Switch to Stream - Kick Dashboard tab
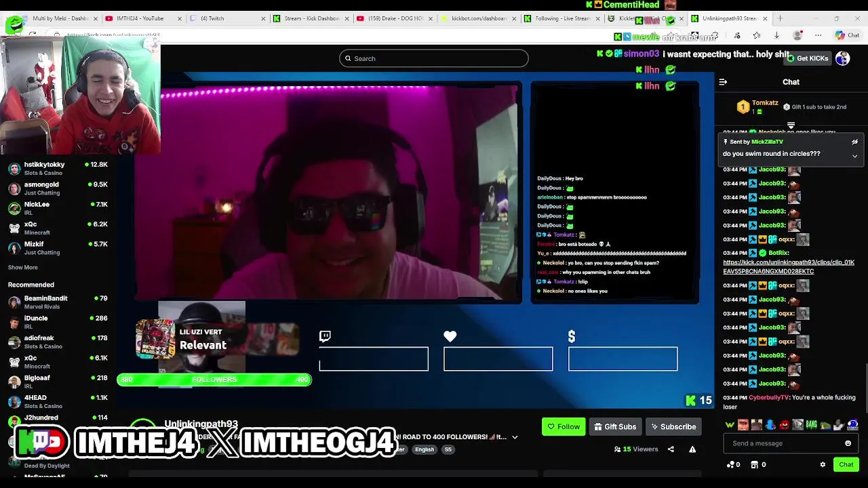 (x=310, y=18)
